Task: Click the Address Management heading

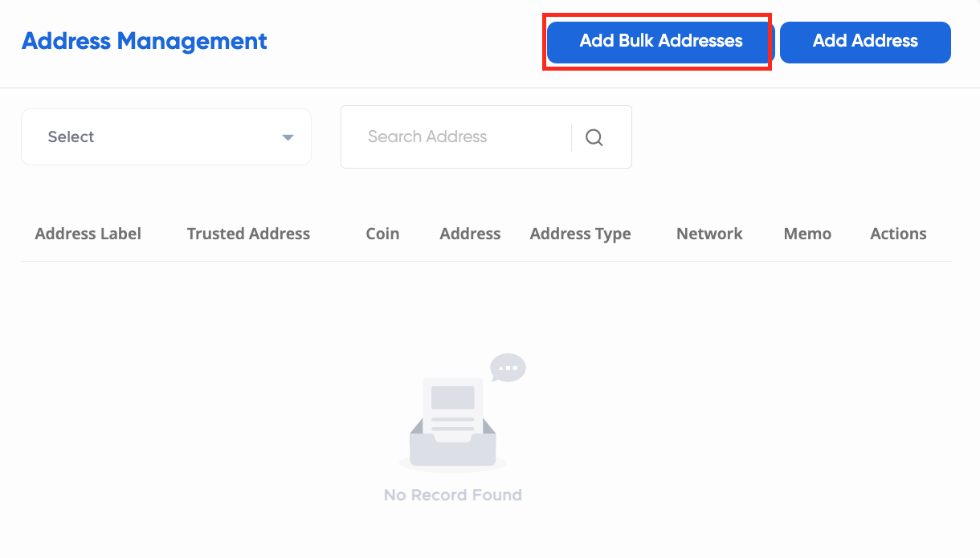Action: click(145, 41)
